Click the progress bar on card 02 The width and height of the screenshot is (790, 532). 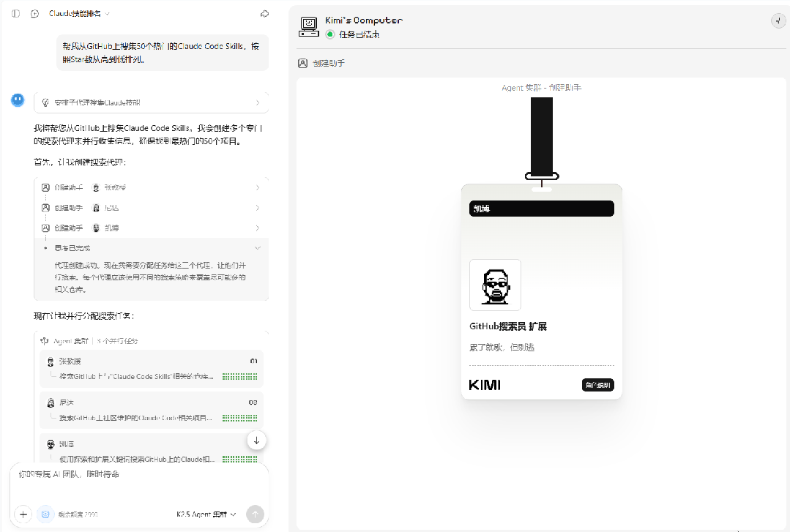(240, 418)
